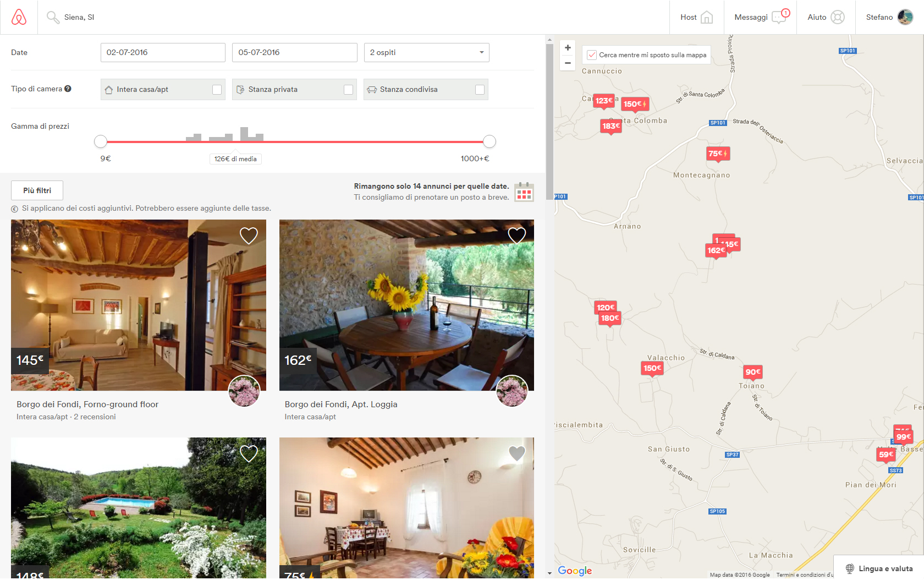Click the search magnifier icon
The height and width of the screenshot is (580, 924).
(x=53, y=18)
